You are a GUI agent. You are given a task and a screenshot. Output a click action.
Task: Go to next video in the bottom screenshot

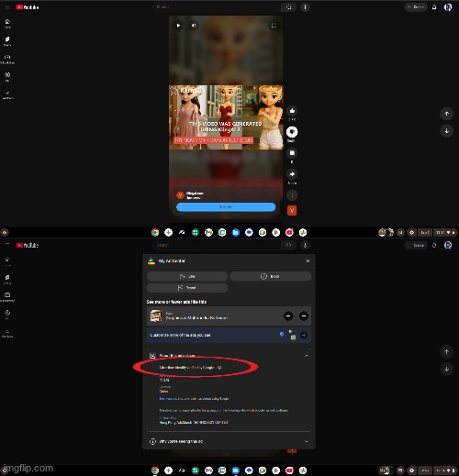coord(446,369)
